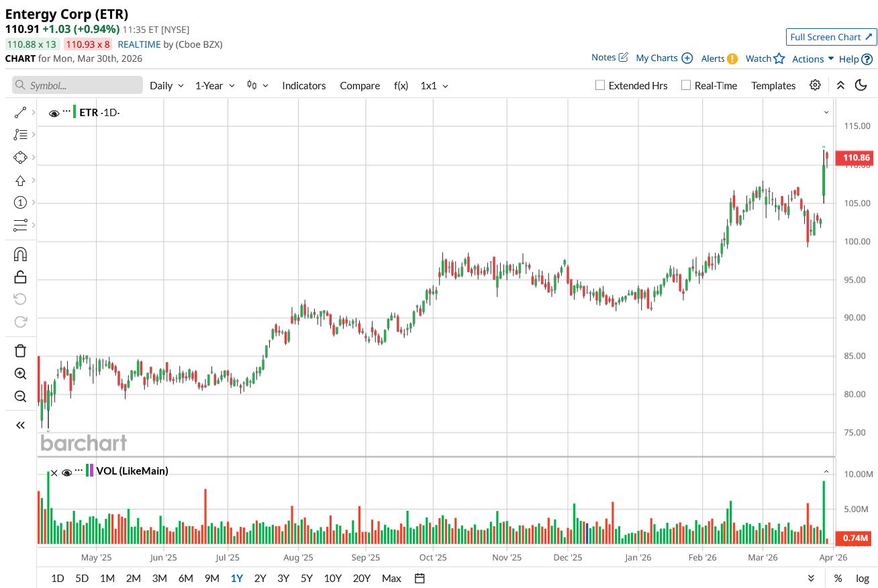Click the Full Screen Chart button

tap(831, 37)
